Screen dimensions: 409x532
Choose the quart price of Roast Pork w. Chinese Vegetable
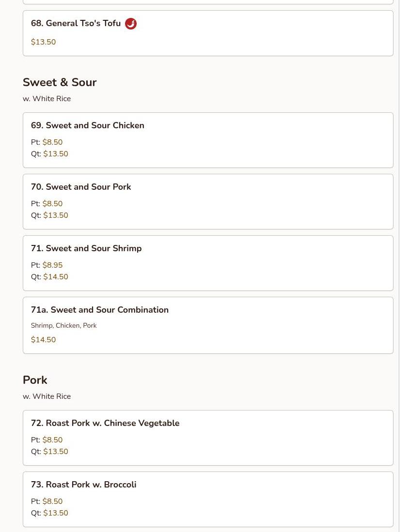click(x=56, y=452)
